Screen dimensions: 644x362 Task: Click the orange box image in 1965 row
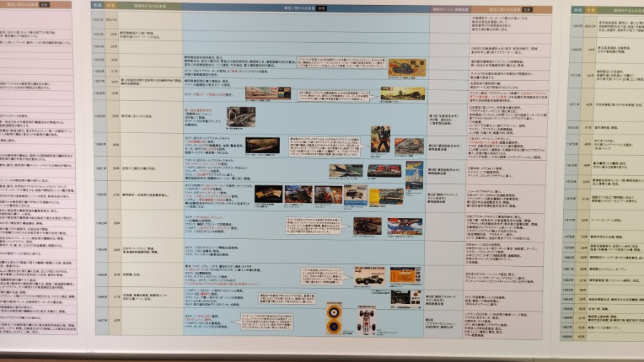click(406, 275)
